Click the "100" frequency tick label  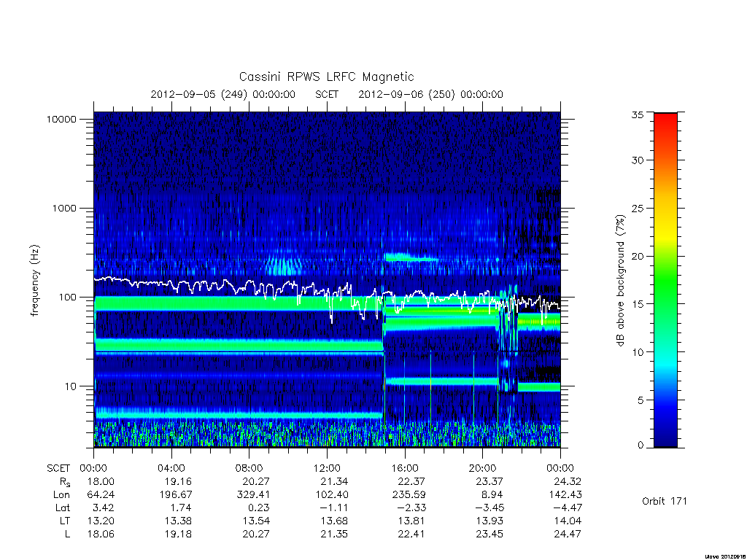pos(67,297)
